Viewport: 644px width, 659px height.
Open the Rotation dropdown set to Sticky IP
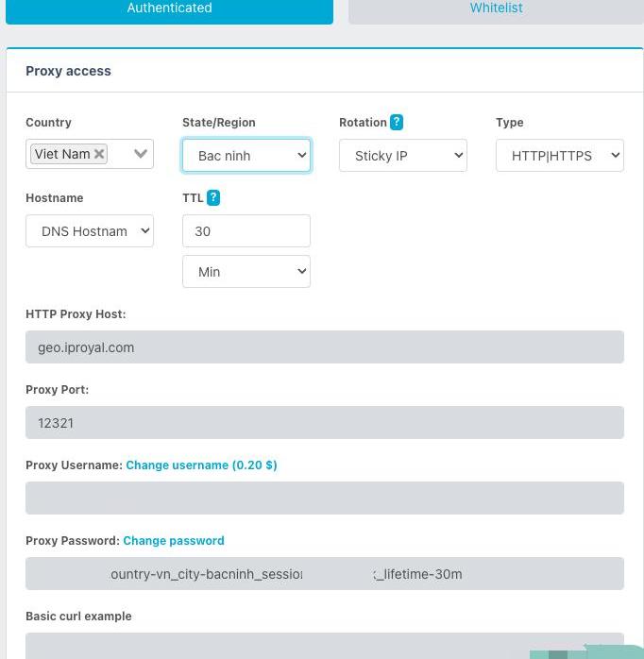click(x=403, y=156)
